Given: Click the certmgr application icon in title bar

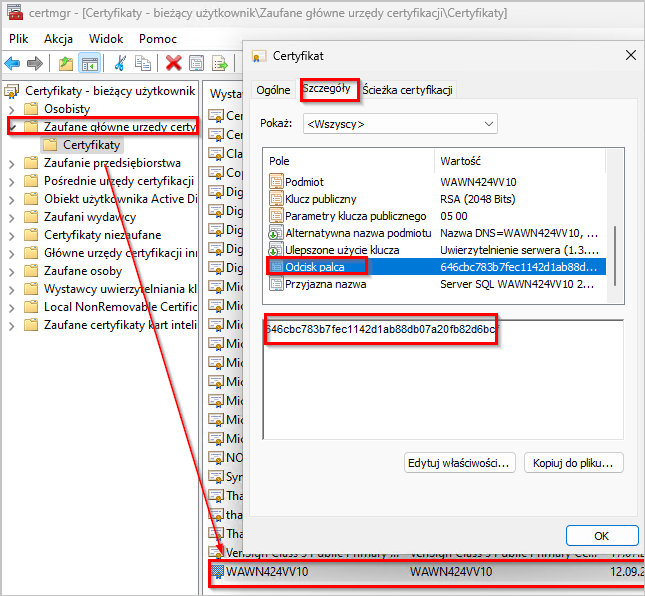Looking at the screenshot, I should [x=15, y=12].
